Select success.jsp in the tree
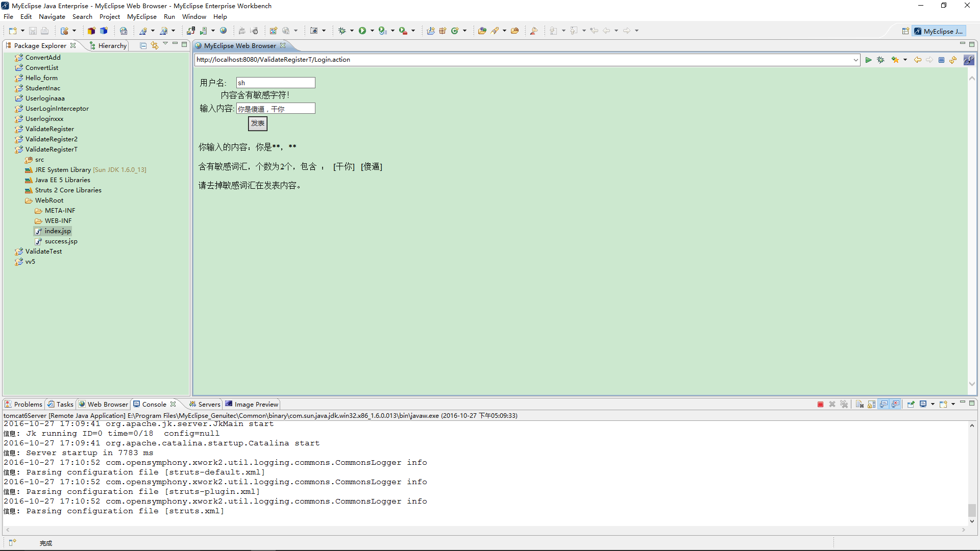980x551 pixels. 56,241
